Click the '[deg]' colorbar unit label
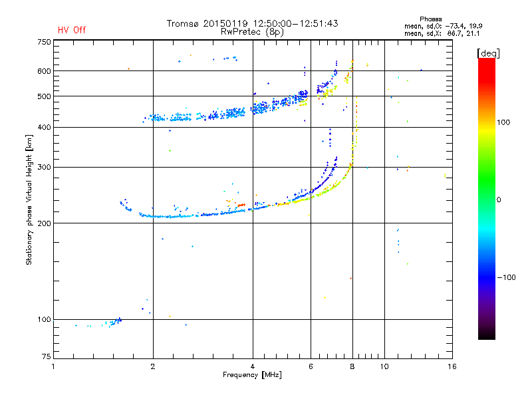The width and height of the screenshot is (532, 399). click(488, 53)
